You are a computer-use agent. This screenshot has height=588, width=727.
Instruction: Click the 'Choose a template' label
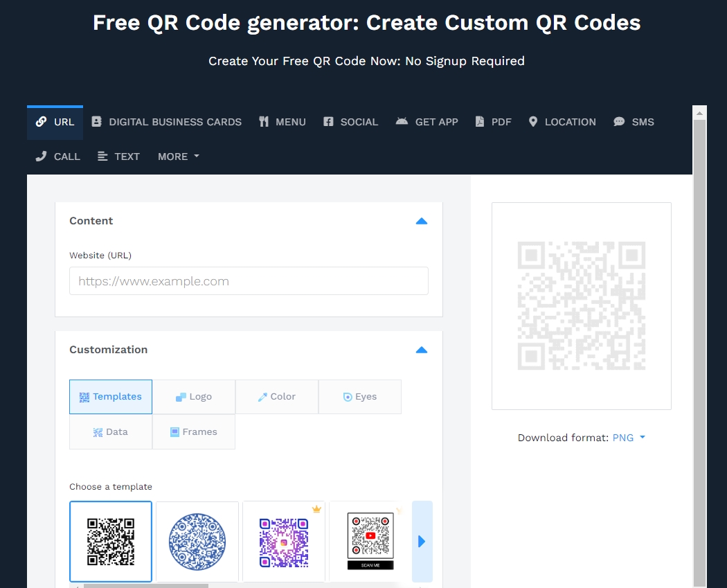[x=111, y=486]
